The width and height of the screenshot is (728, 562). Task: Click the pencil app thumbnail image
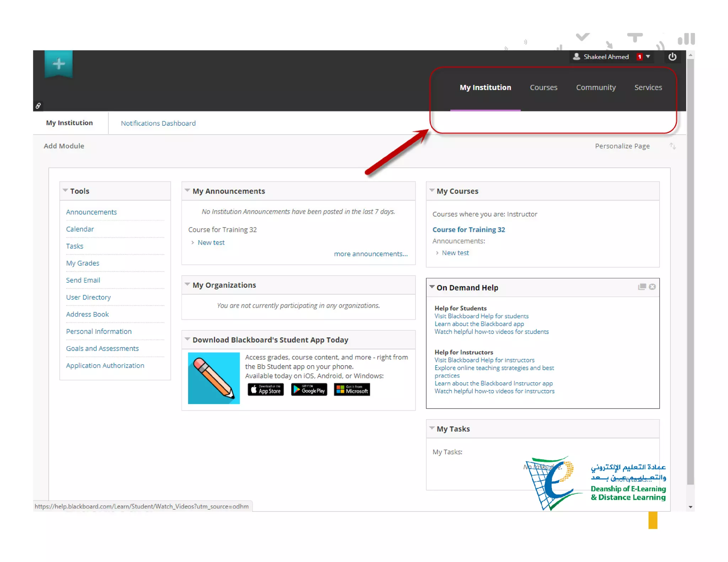coord(214,378)
